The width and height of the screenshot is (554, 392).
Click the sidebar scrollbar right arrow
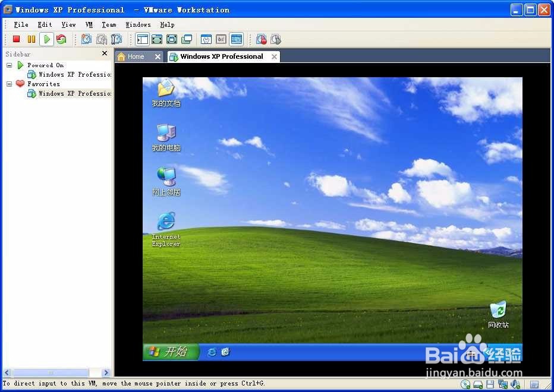[x=106, y=372]
